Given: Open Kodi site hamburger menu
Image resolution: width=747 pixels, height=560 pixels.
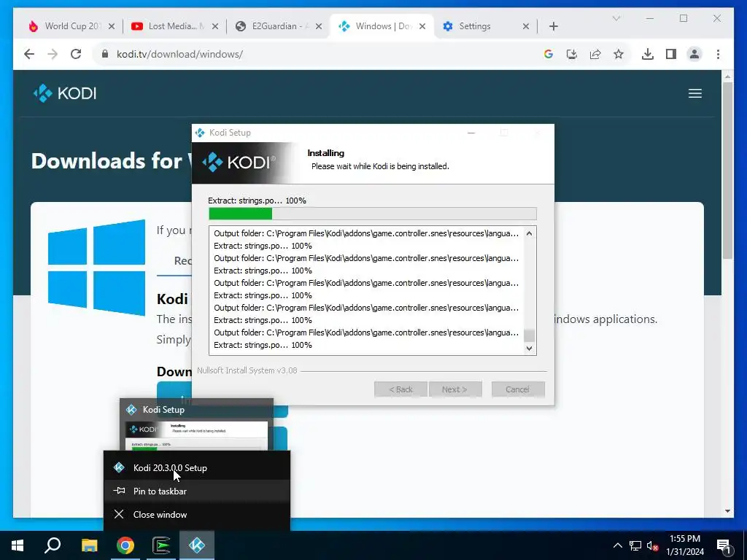Looking at the screenshot, I should click(695, 93).
